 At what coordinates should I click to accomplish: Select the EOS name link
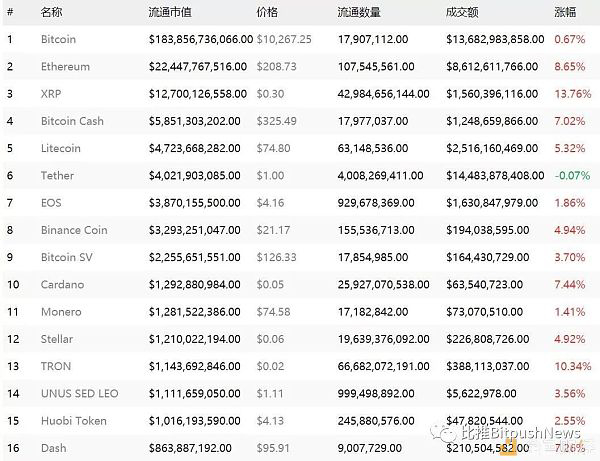point(51,203)
